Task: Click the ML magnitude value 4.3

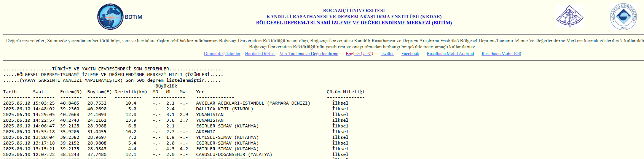Action: coord(170,149)
